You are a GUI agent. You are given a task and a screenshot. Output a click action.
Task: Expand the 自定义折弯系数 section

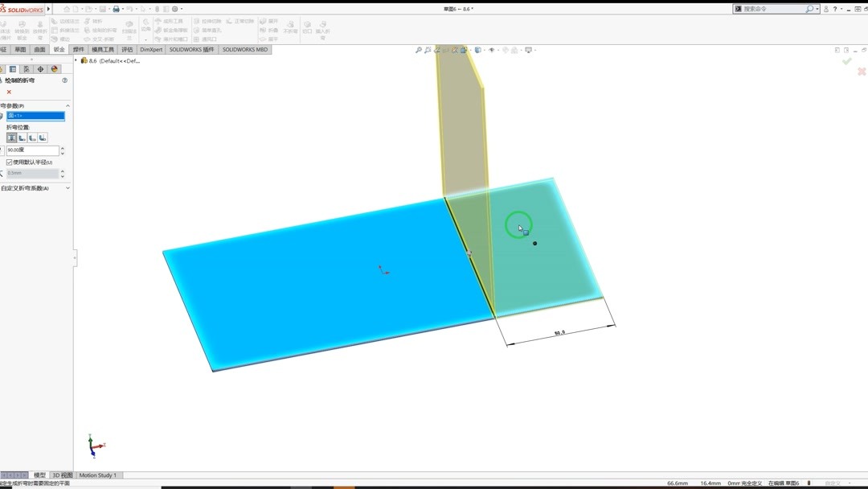[67, 187]
